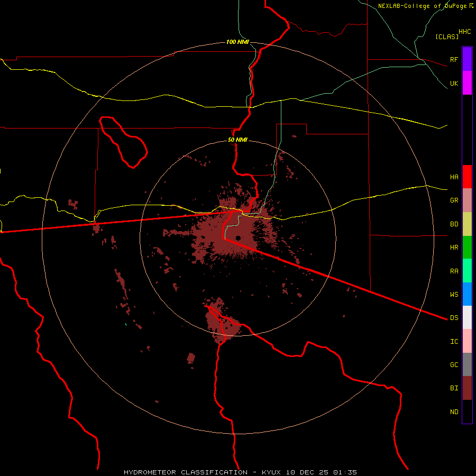The height and width of the screenshot is (476, 476).
Task: Click the purple RF color swatch
Action: coord(467,59)
